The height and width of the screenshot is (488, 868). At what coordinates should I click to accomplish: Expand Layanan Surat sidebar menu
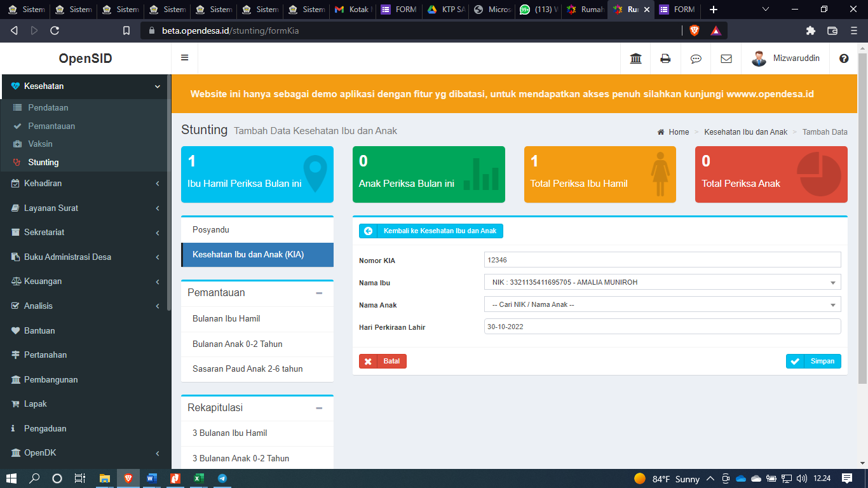[x=86, y=208]
